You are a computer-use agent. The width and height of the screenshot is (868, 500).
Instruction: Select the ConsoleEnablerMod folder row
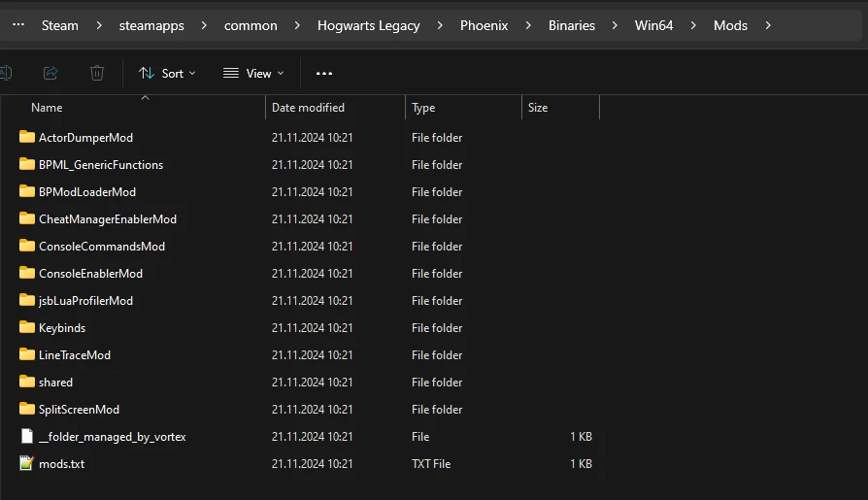coord(90,274)
